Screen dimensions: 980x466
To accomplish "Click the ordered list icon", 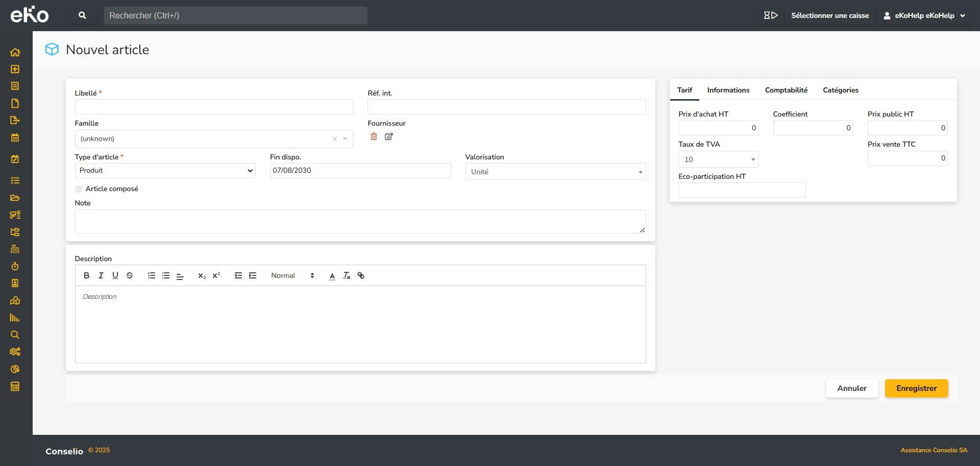I will pos(152,275).
